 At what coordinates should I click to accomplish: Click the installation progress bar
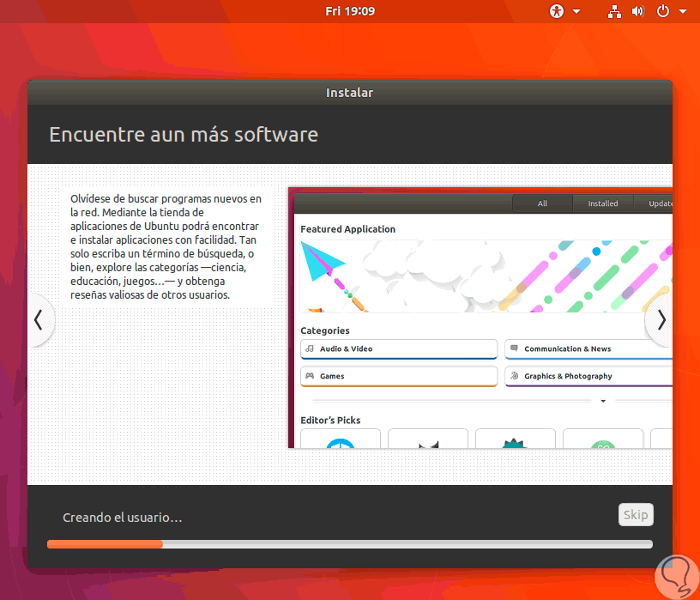tap(349, 544)
